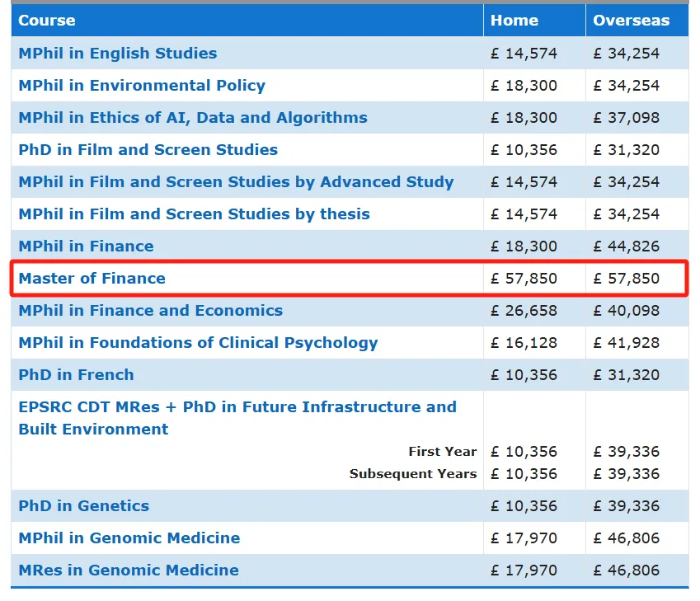Screen dimensions: 700x601
Task: Click the Overseas fee column header
Action: [x=631, y=21]
